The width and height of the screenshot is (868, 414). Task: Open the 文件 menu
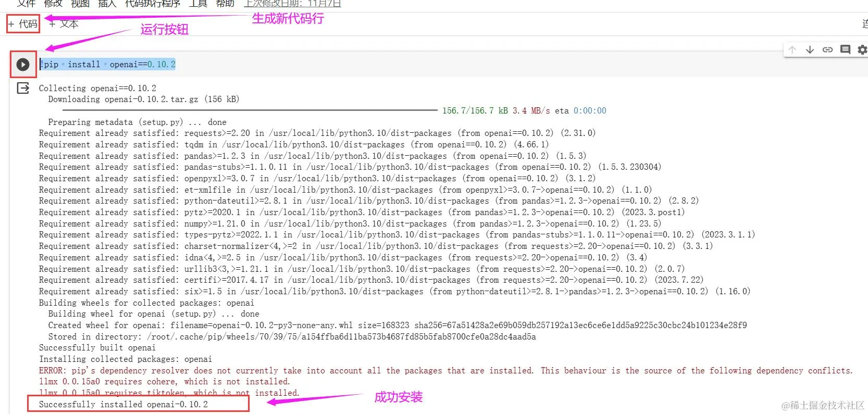click(26, 4)
